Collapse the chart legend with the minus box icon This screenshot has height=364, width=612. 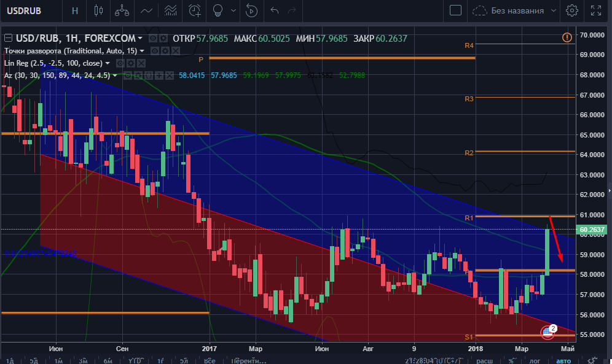[x=8, y=38]
